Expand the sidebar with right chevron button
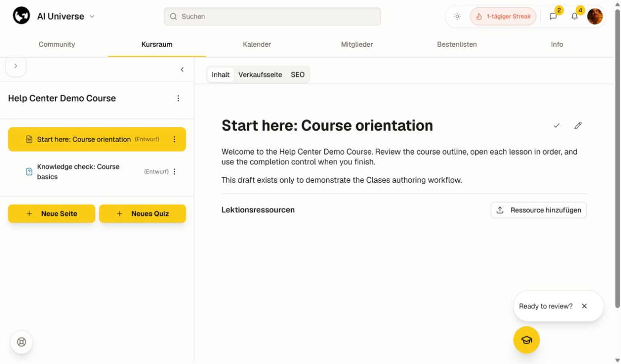Screen dimensions: 621x364 pyautogui.click(x=16, y=66)
